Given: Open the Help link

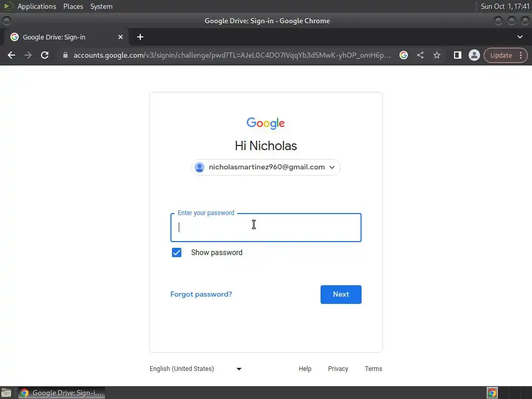Looking at the screenshot, I should (305, 369).
